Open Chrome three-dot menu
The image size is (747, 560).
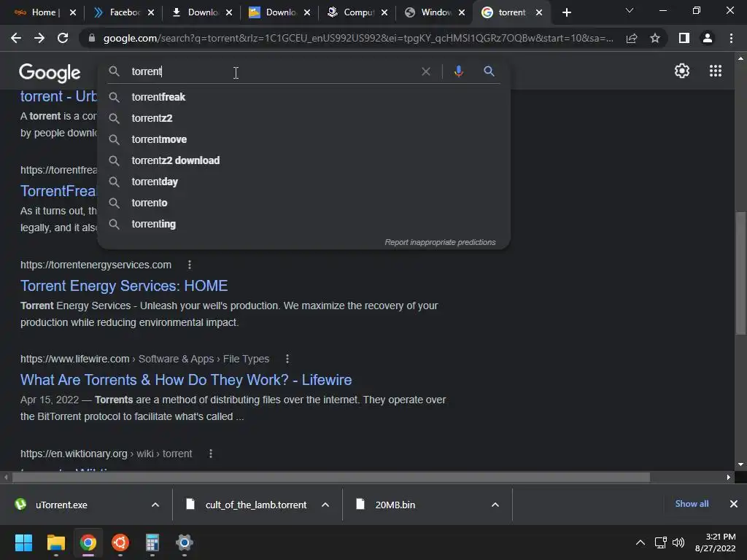click(x=731, y=38)
